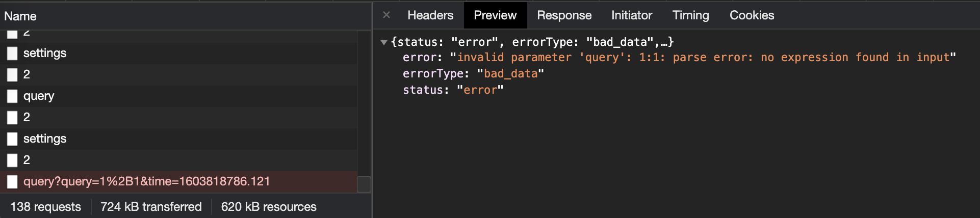The image size is (980, 218).
Task: Show the Initiator tab
Action: click(x=631, y=15)
